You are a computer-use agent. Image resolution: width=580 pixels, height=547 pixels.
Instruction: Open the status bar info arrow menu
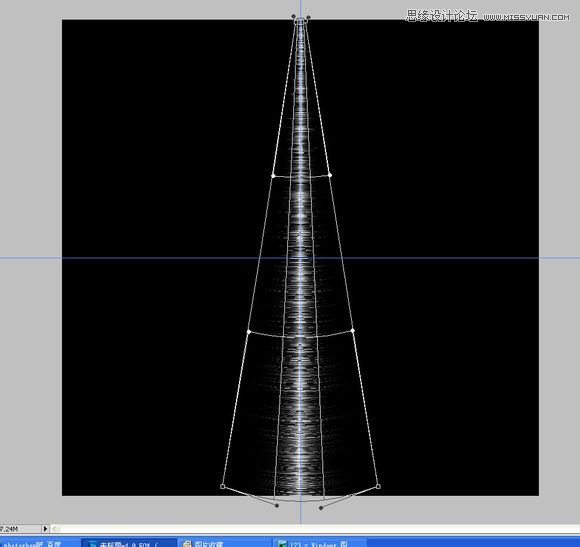(x=45, y=529)
